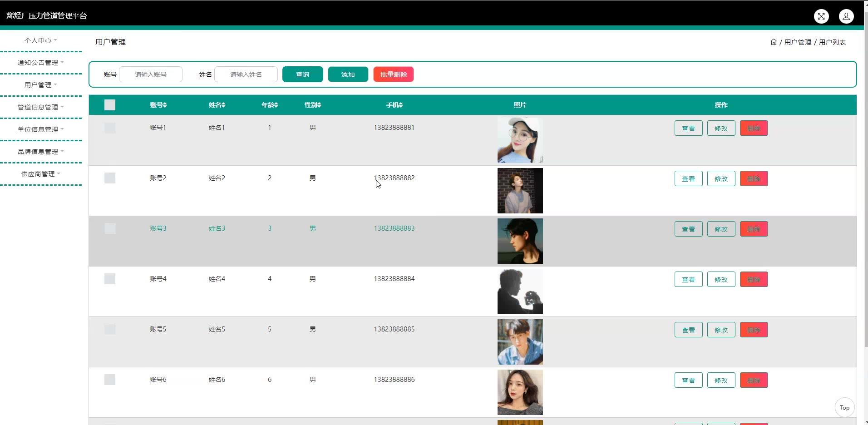Click 修改 button for 账号1 row
The width and height of the screenshot is (868, 425).
(x=721, y=128)
